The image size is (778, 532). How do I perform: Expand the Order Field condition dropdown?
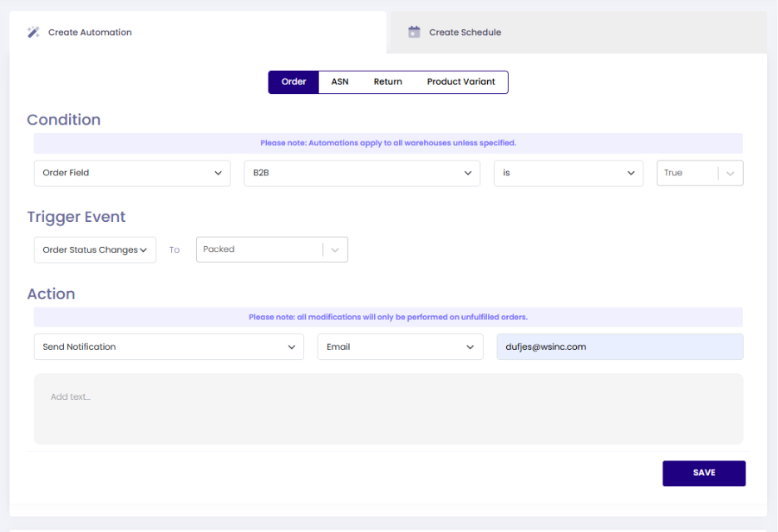(132, 173)
